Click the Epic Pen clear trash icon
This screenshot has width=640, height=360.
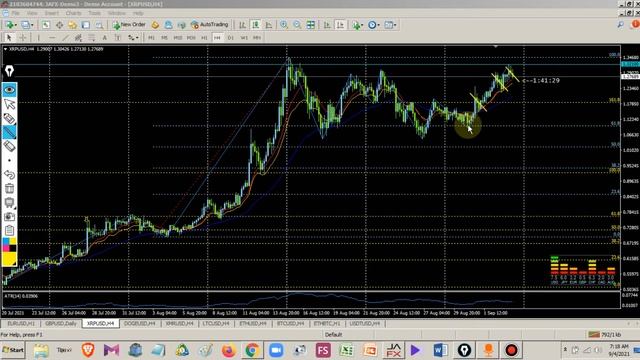pos(9,189)
